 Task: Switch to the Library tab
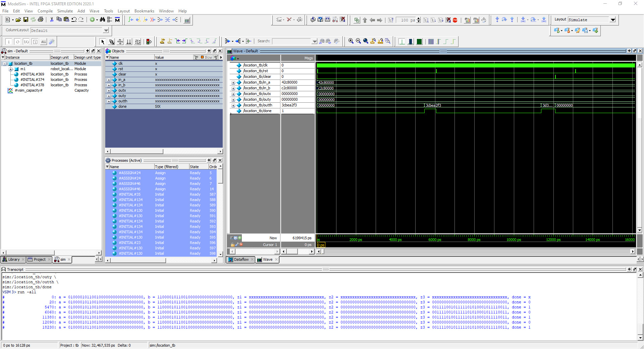13,259
